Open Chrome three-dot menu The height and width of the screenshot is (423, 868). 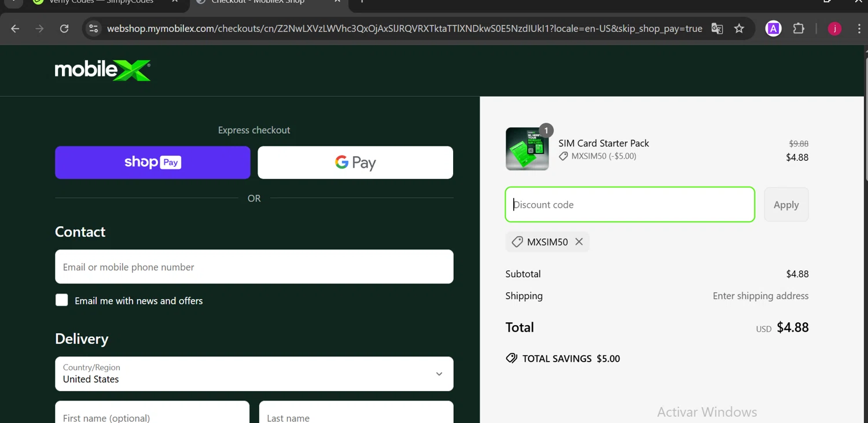coord(859,28)
